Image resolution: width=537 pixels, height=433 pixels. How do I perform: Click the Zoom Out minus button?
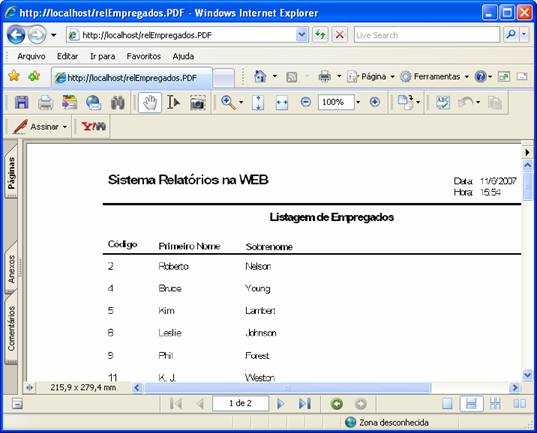click(x=305, y=102)
